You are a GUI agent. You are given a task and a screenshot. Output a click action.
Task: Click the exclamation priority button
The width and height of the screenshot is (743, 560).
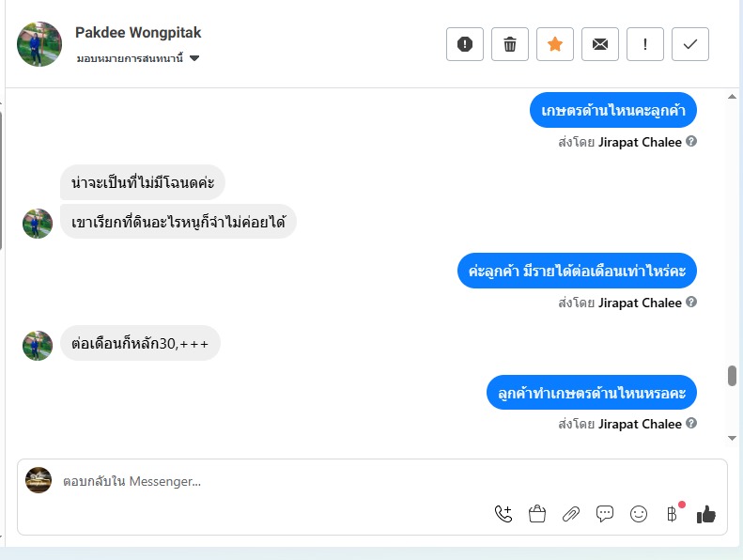point(645,44)
